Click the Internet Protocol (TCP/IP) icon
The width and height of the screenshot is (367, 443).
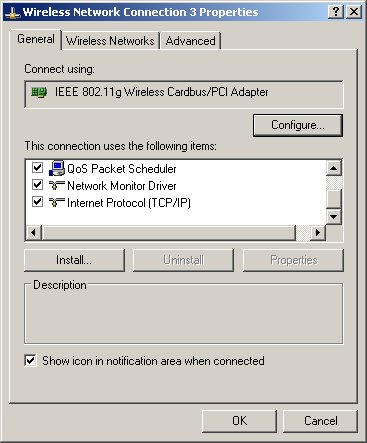pyautogui.click(x=57, y=202)
